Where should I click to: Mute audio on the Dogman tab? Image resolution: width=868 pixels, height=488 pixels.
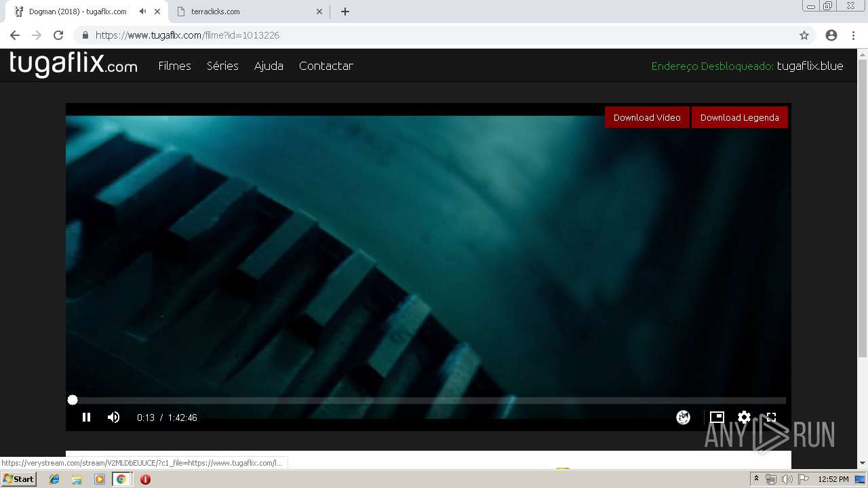point(142,12)
